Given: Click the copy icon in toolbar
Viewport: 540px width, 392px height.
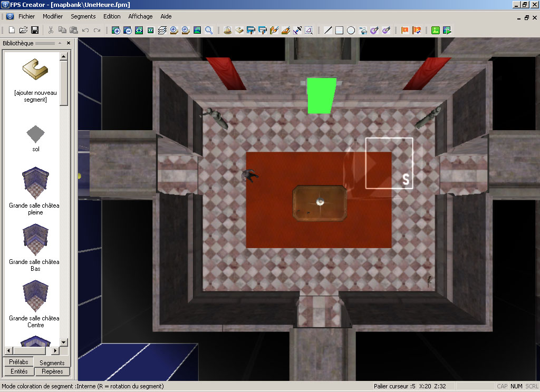Looking at the screenshot, I should [x=62, y=30].
